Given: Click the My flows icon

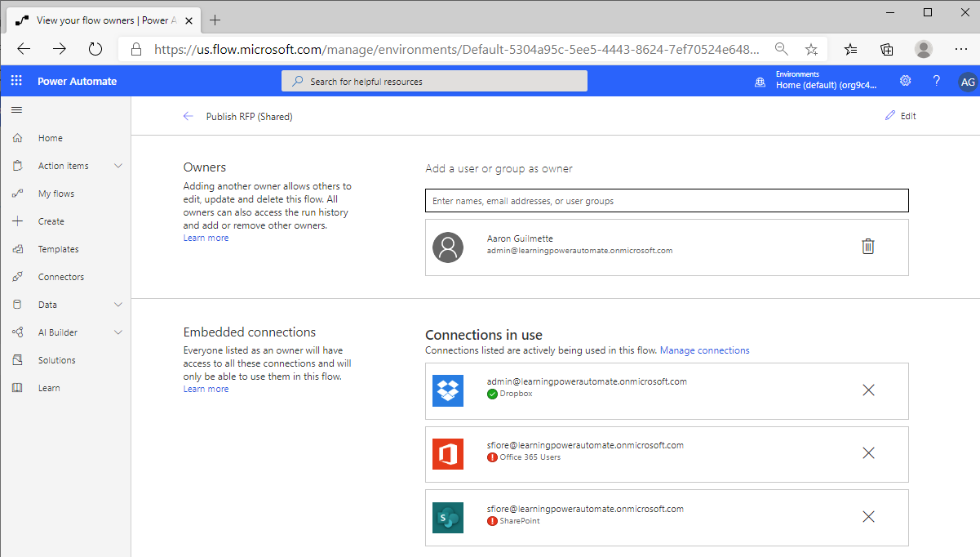Looking at the screenshot, I should (x=18, y=194).
